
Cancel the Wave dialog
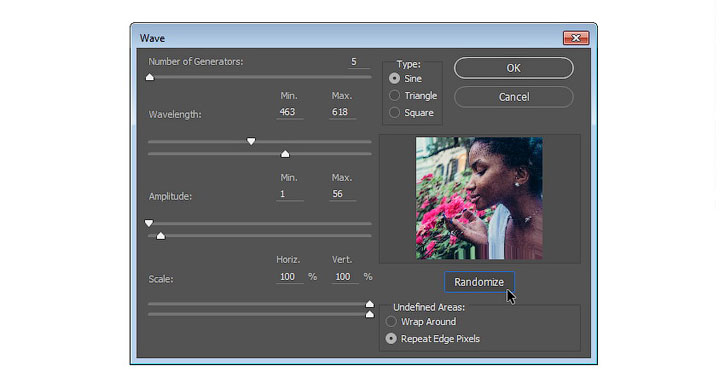[x=514, y=97]
